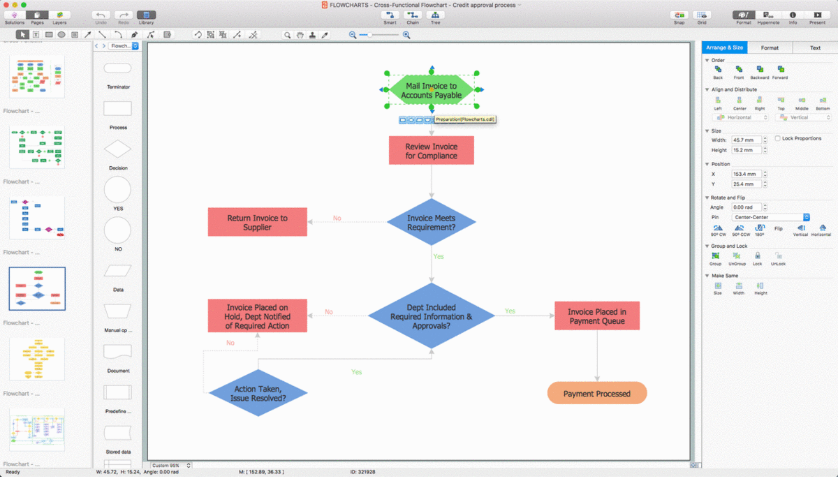Click the Angle stepper arrows
The image size is (838, 504).
(765, 207)
